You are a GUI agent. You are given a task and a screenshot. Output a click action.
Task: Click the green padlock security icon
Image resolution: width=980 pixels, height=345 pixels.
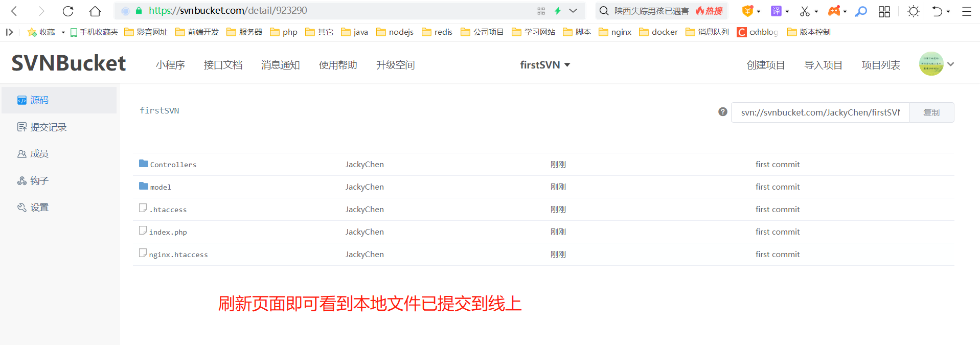[139, 11]
